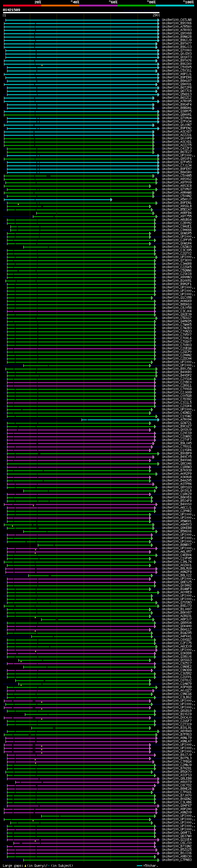
Task: Open entry UniRef100_A3C0D7
Action: coord(176,132)
